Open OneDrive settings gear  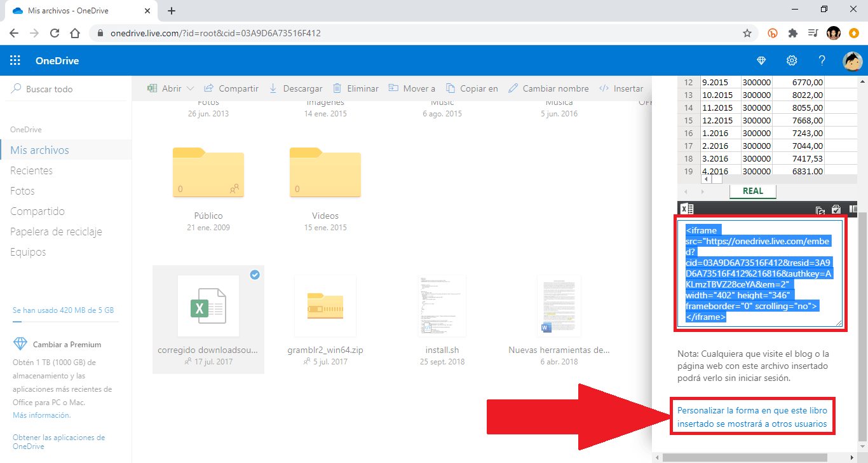pyautogui.click(x=792, y=61)
